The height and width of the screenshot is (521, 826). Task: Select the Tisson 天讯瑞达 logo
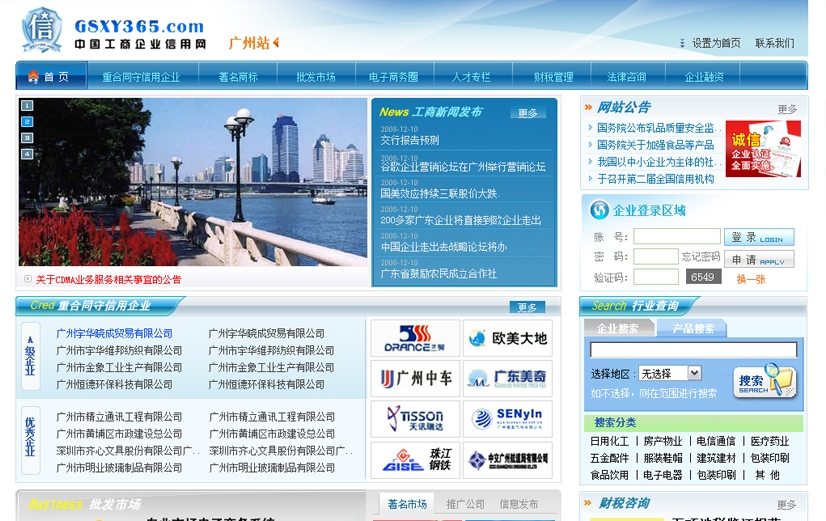[x=415, y=419]
